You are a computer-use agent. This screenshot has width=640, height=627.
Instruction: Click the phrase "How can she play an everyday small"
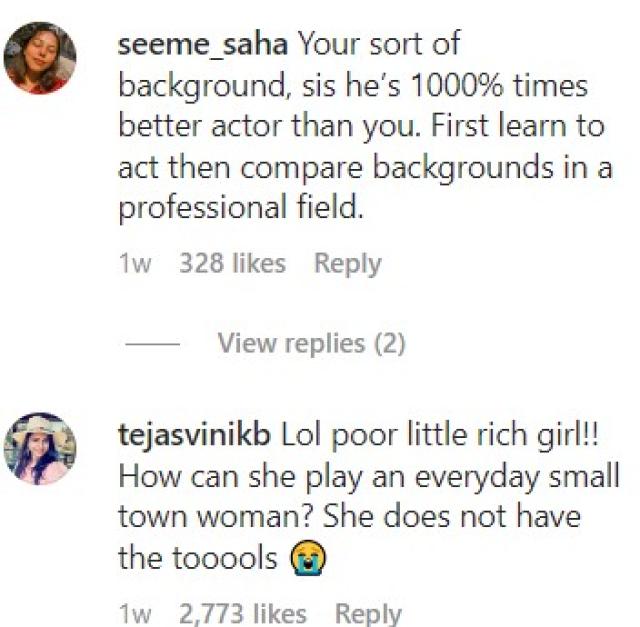click(x=368, y=477)
